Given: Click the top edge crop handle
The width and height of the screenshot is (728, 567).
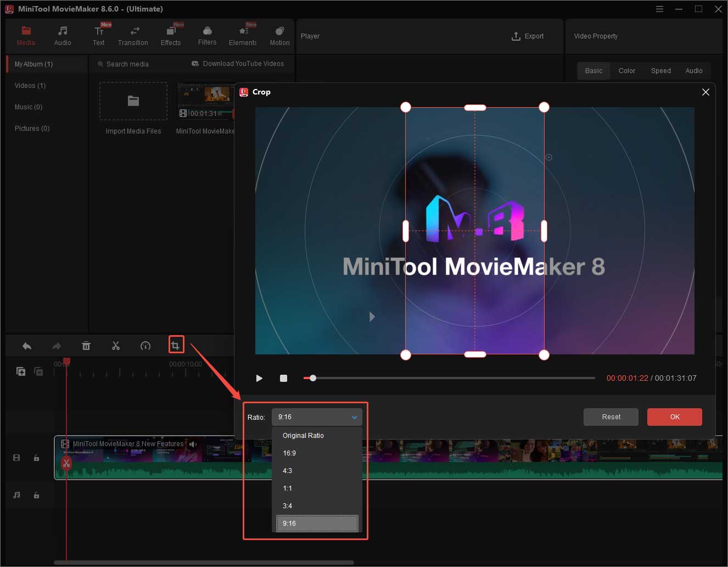Looking at the screenshot, I should point(475,108).
